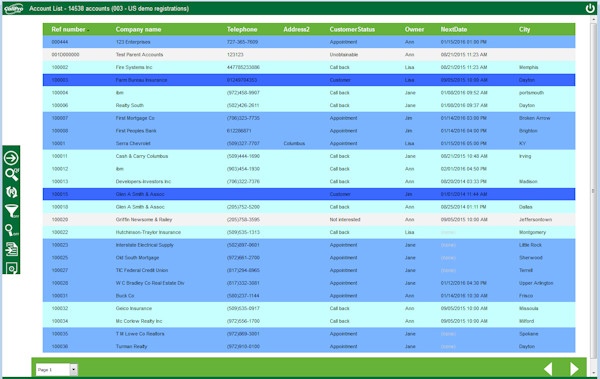The height and width of the screenshot is (379, 600).
Task: Select Geico Insurance company row
Action: click(x=309, y=308)
